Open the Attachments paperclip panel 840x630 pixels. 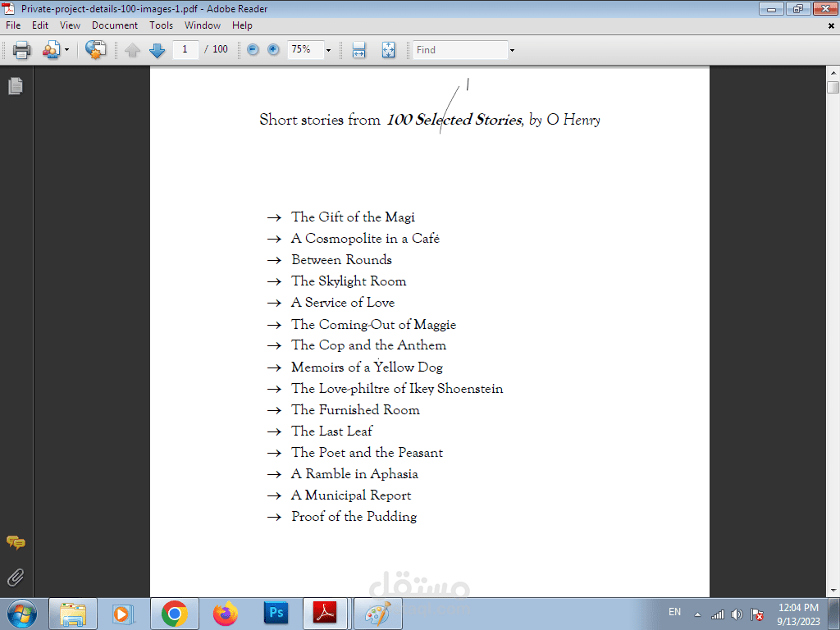coord(16,577)
